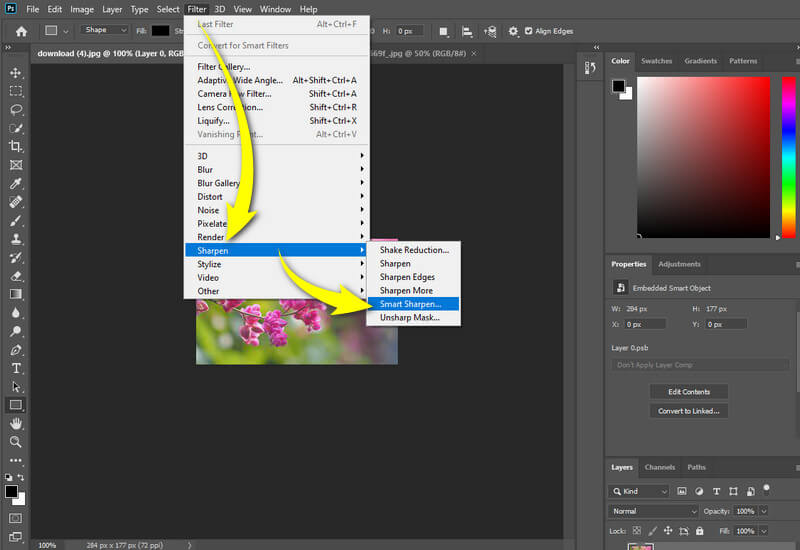Switch to the Channels tab
800x550 pixels.
[660, 467]
